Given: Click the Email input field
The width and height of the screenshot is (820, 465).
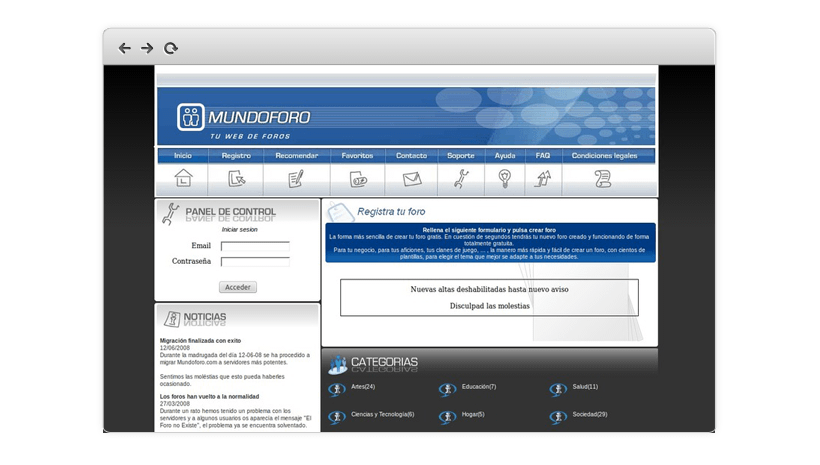Looking at the screenshot, I should tap(255, 245).
